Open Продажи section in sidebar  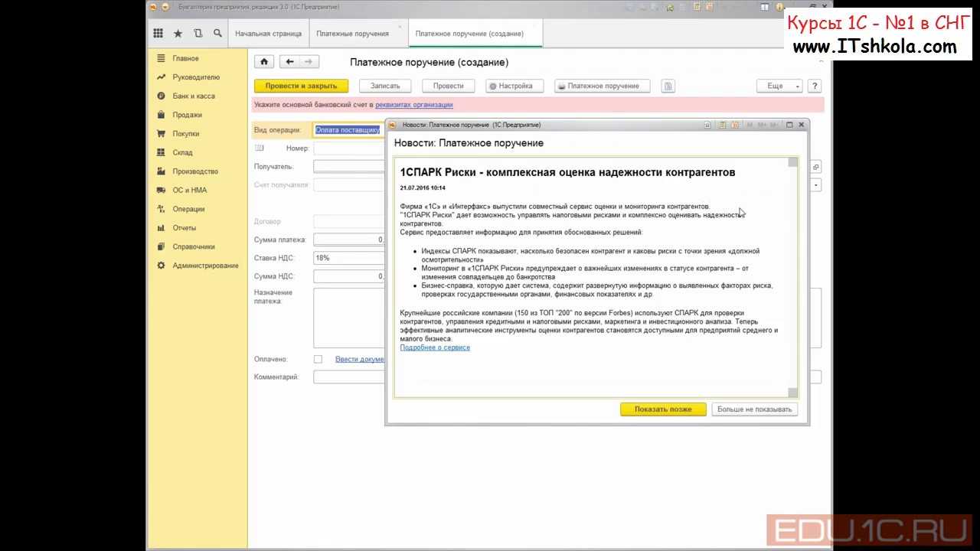[x=188, y=115]
